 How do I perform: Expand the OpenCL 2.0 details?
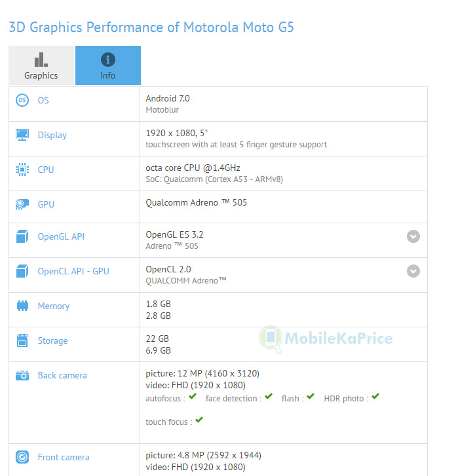413,271
